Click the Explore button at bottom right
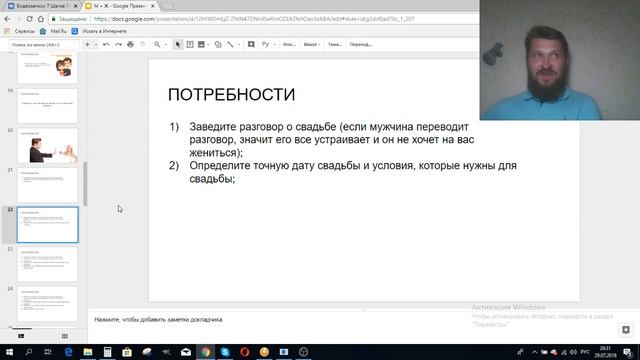 tap(626, 330)
